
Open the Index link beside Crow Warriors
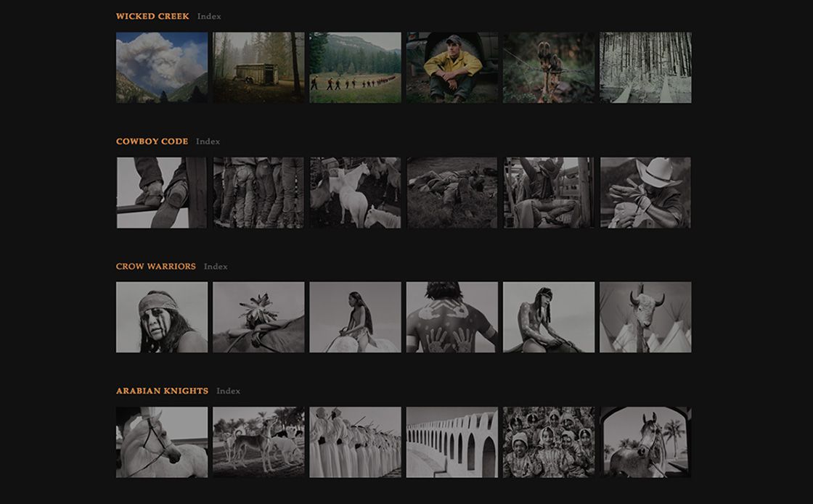216,266
